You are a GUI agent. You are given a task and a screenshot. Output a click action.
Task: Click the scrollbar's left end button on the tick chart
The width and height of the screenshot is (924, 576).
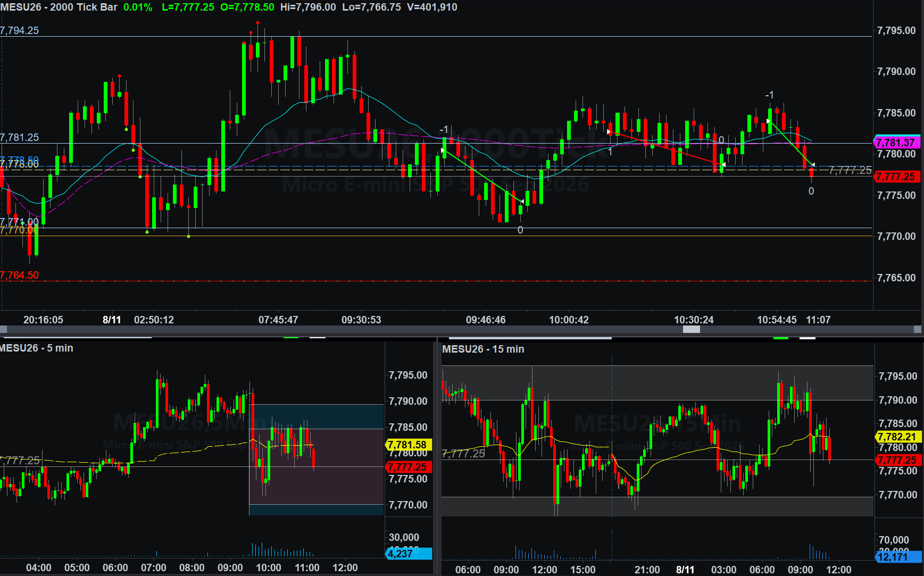click(3, 329)
